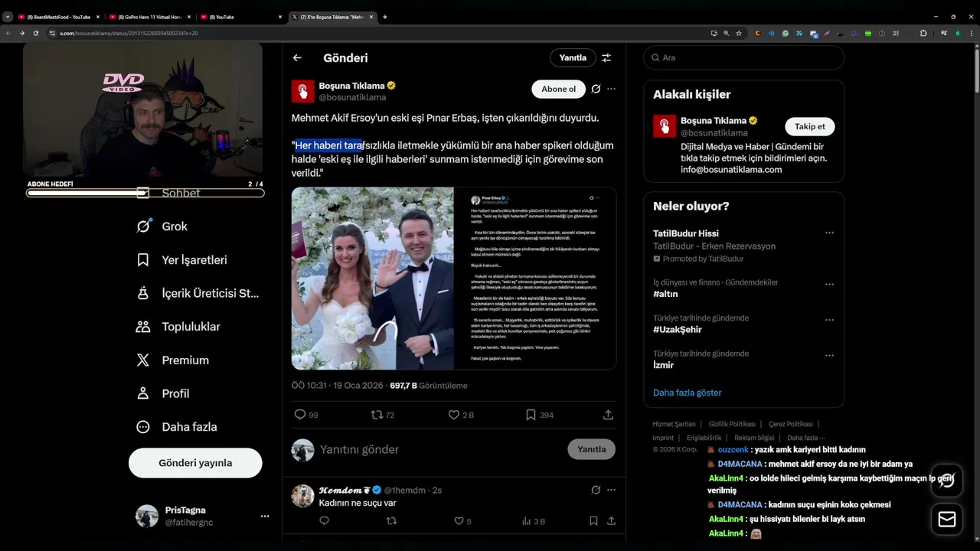Bookmark this page with star icon
Screen dimensions: 980x551
pyautogui.click(x=739, y=33)
